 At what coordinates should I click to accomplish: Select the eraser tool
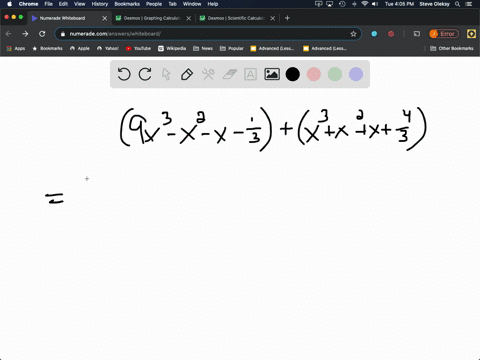click(229, 74)
